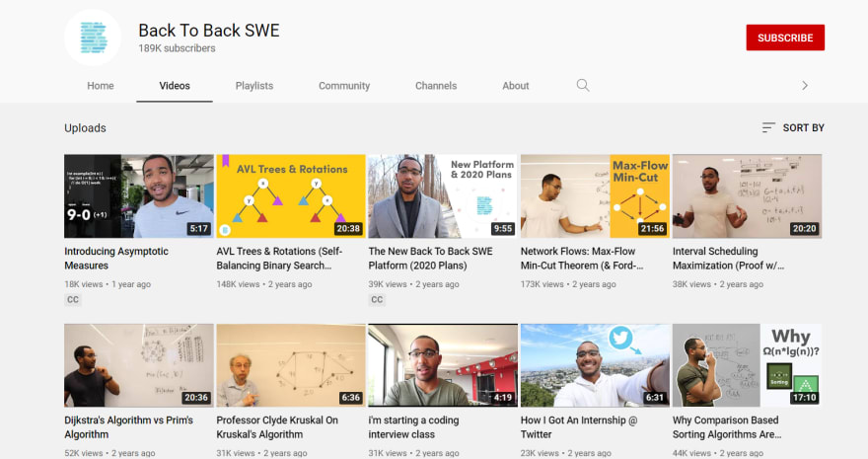Open the Twitter internship video thumbnail

pos(595,365)
